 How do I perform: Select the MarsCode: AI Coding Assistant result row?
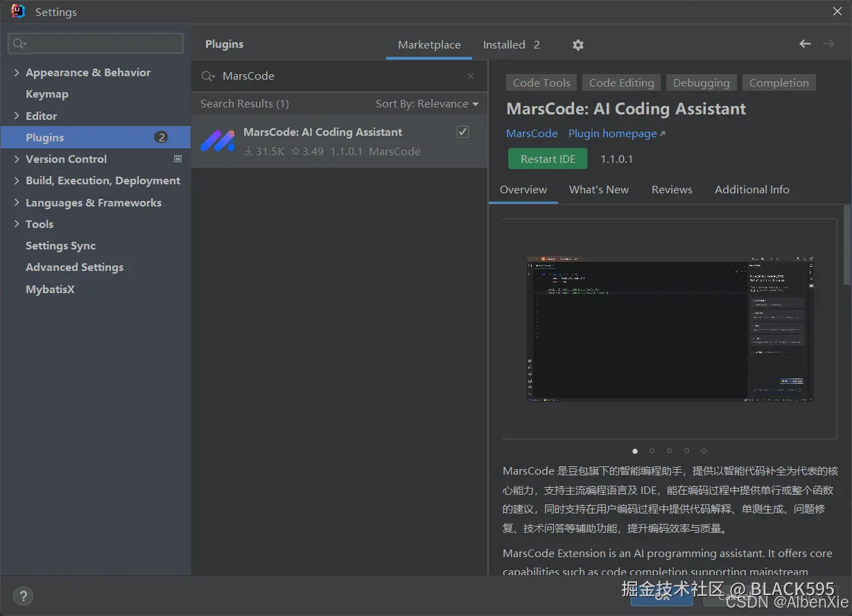(x=340, y=141)
